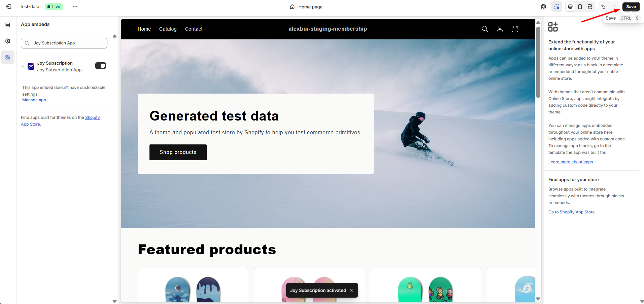Exit the theme editor via back icon
The height and width of the screenshot is (304, 644).
(x=9, y=7)
